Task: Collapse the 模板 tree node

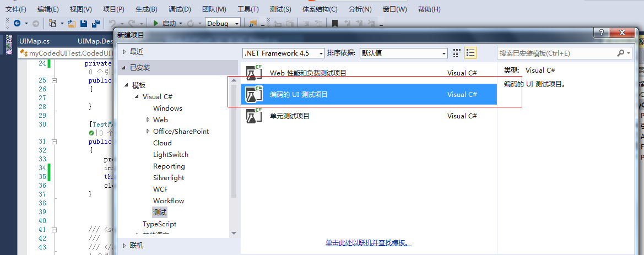Action: [x=126, y=85]
